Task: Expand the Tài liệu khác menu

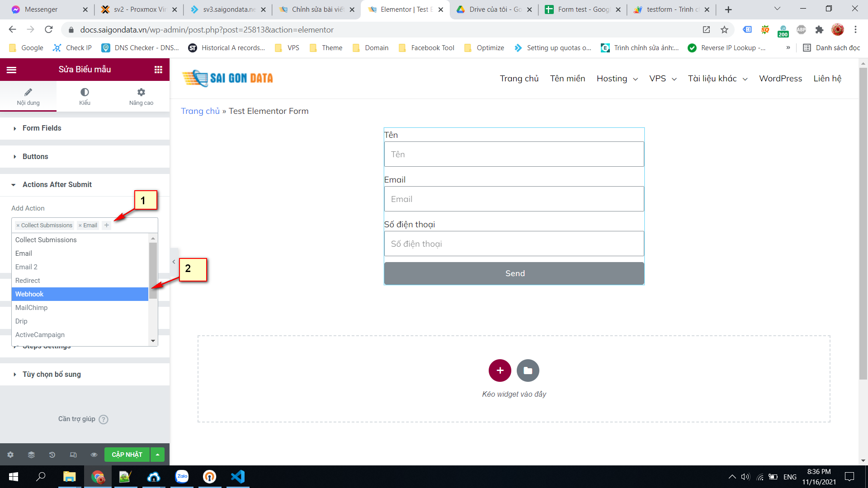Action: (717, 79)
